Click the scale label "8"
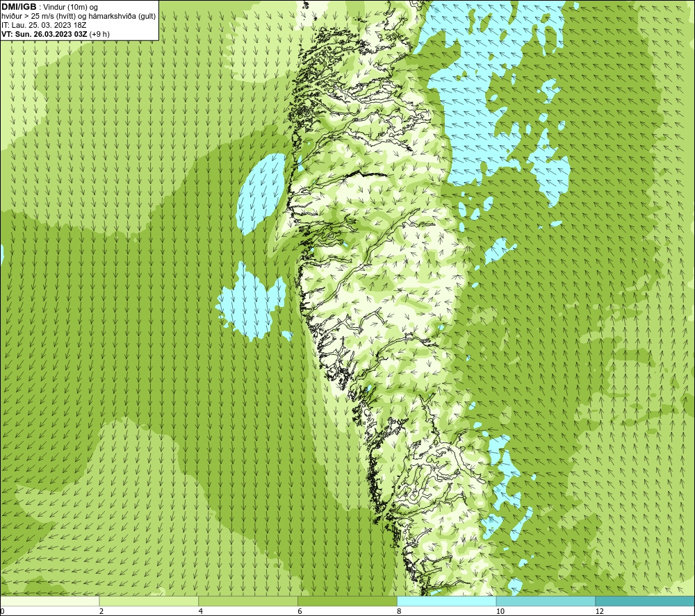The image size is (695, 616). 400,612
